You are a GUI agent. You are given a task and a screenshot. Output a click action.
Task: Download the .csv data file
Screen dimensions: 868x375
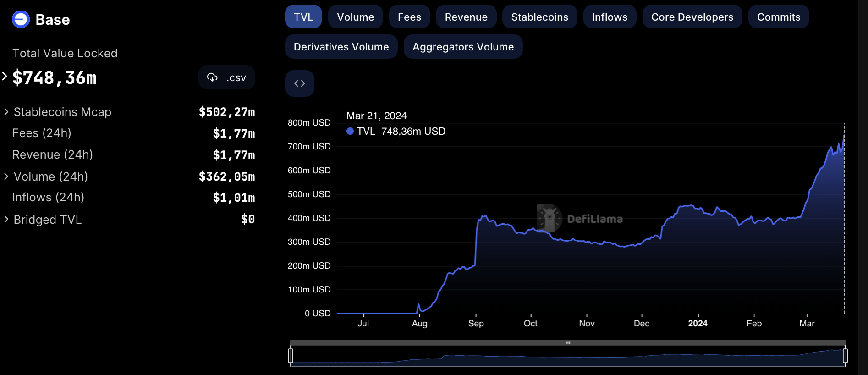[x=227, y=77]
